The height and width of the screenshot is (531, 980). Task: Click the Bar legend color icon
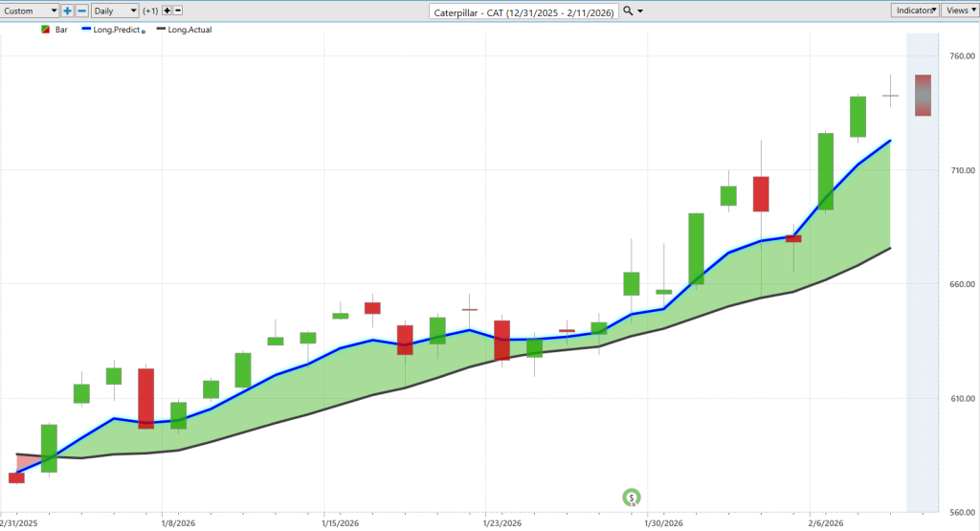tap(46, 30)
